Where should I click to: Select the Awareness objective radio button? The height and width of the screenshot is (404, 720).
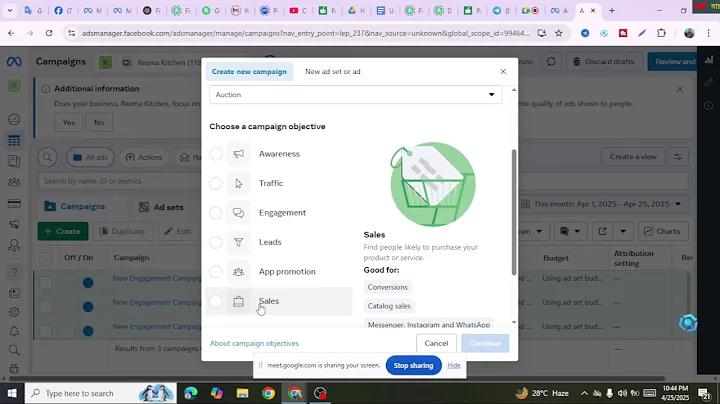(216, 154)
